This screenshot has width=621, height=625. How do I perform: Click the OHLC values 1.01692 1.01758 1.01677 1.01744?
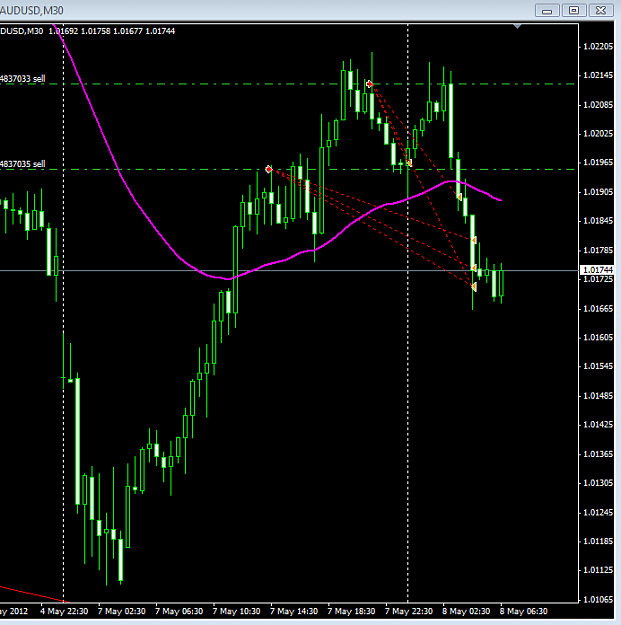pos(112,31)
